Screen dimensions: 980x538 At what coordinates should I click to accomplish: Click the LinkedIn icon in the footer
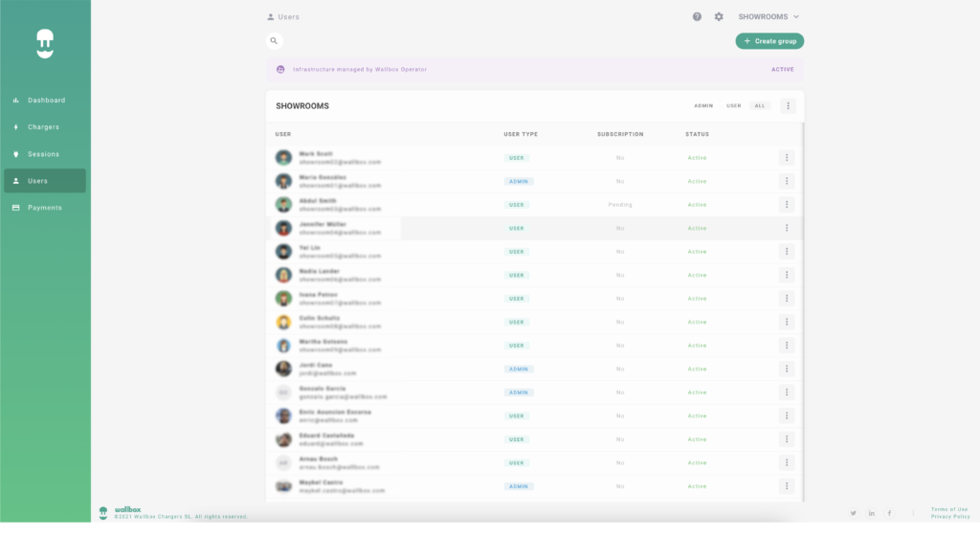(871, 513)
